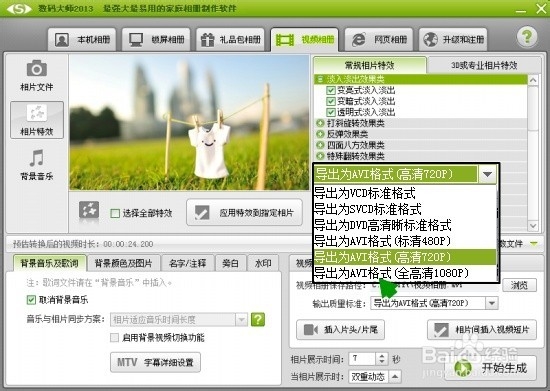550x391 pixels.
Task: Click 相片间插入视频短片 button
Action: 482,330
